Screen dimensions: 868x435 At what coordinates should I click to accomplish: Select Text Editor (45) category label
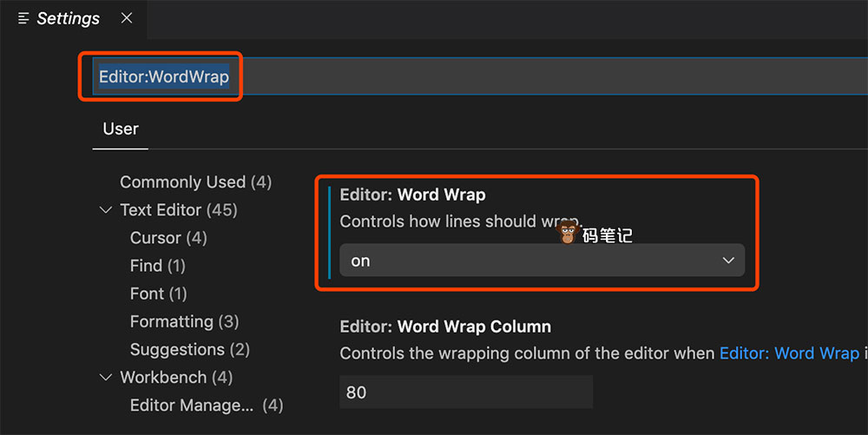[178, 210]
